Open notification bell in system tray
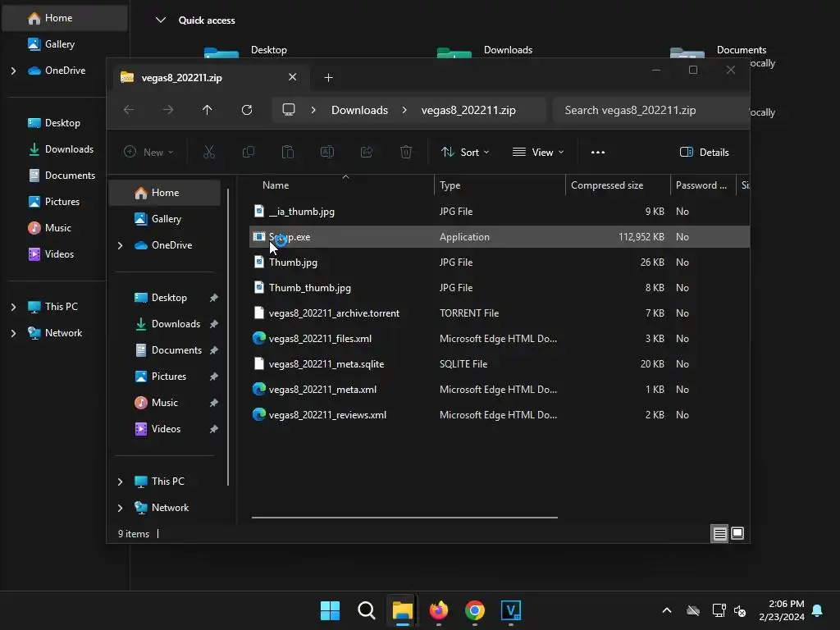 point(818,610)
